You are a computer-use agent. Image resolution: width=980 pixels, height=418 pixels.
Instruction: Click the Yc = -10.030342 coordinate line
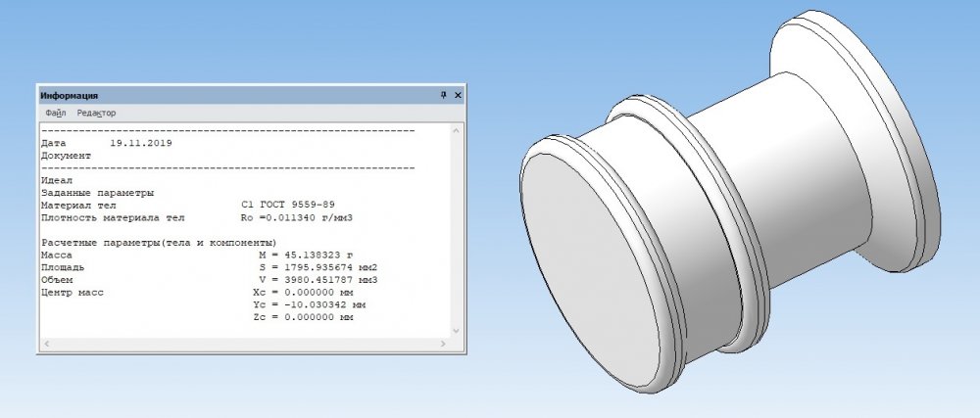click(x=302, y=304)
